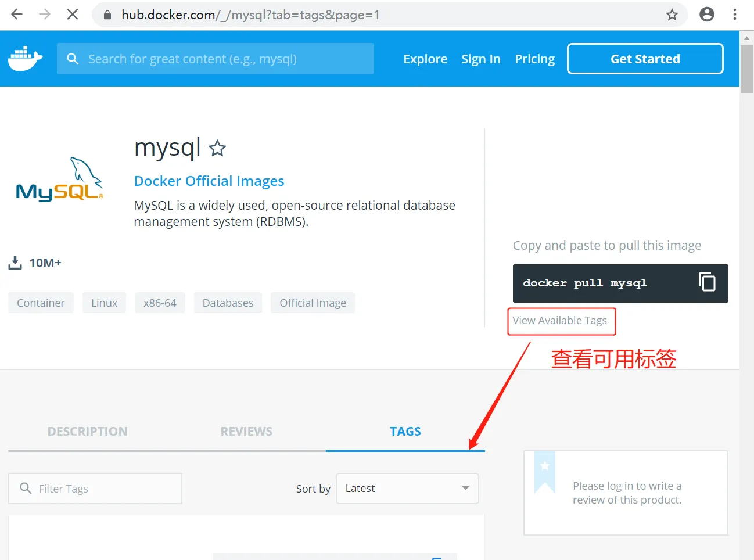Viewport: 754px width, 560px height.
Task: Click the x86-64 architecture badge
Action: pyautogui.click(x=160, y=303)
